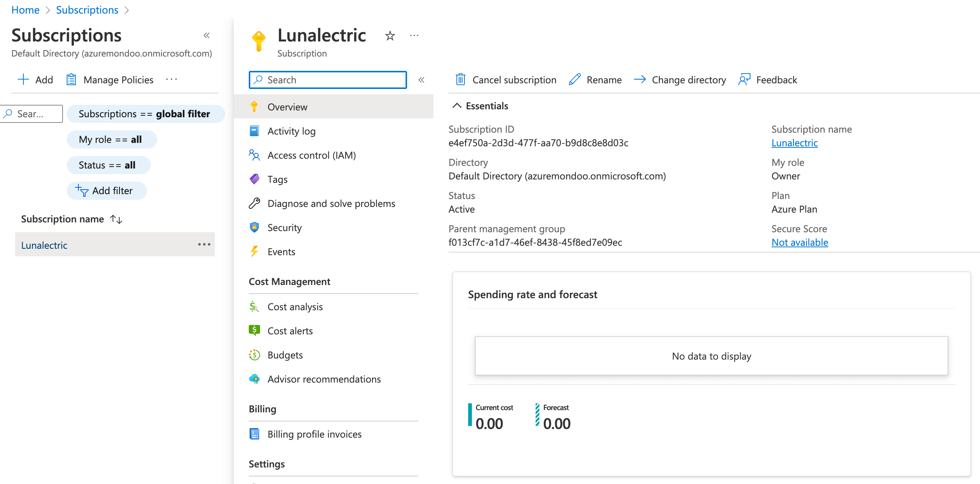This screenshot has width=980, height=484.
Task: Toggle sort order on Subscription name column
Action: [x=115, y=219]
